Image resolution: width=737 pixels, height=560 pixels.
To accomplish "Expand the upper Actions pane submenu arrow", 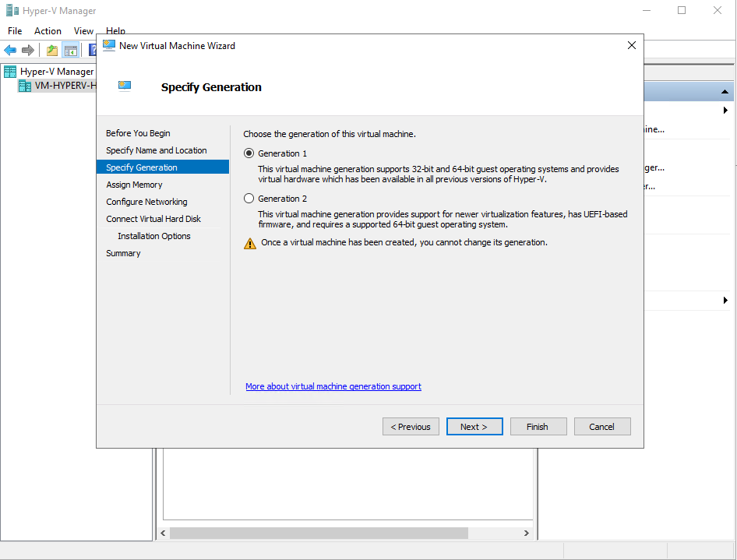I will tap(725, 110).
